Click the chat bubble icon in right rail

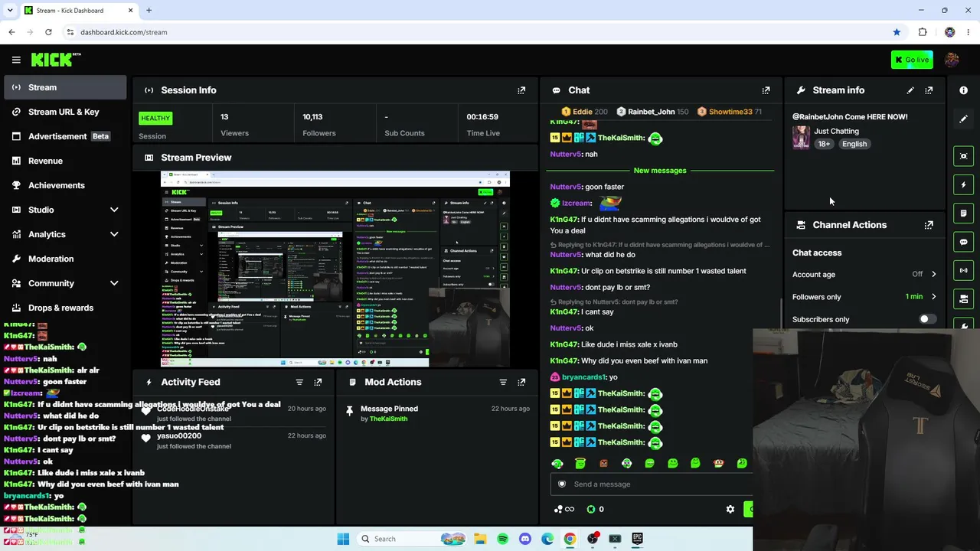point(963,242)
